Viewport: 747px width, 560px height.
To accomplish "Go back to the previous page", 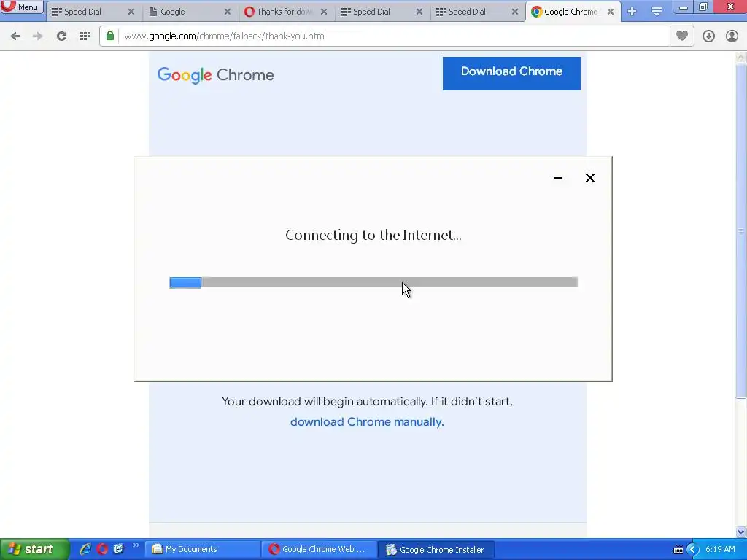I will tap(15, 36).
